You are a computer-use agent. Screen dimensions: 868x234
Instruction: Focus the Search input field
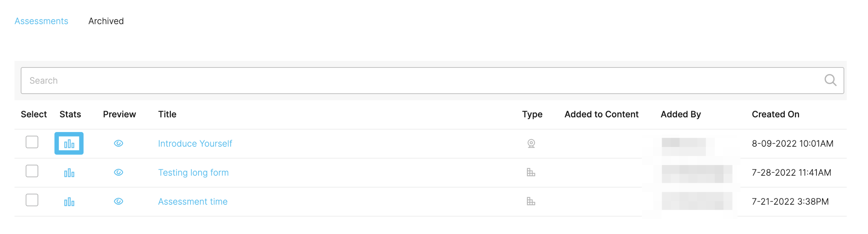[433, 81]
